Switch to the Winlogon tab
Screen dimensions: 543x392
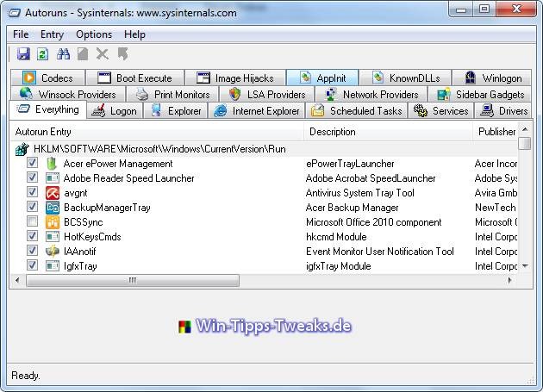click(492, 78)
